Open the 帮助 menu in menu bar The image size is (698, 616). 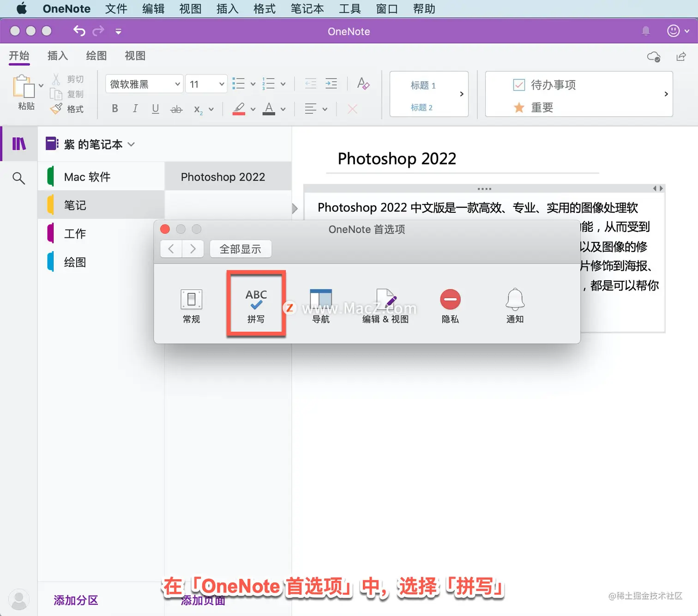[x=424, y=9]
